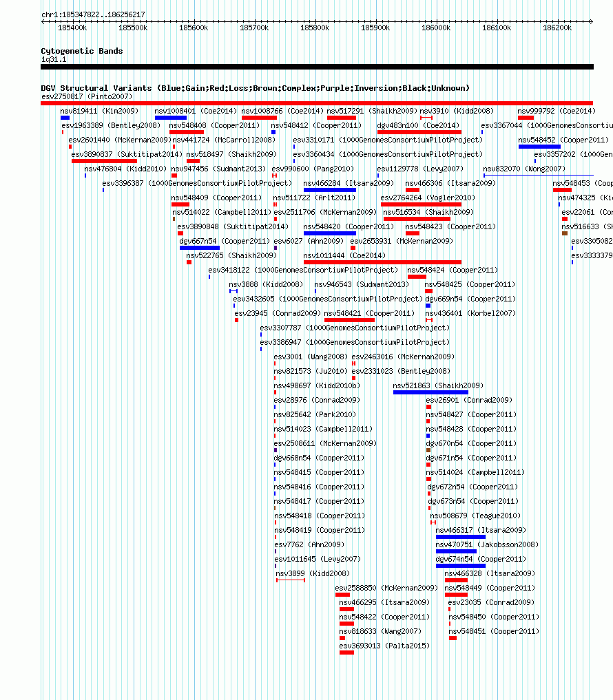This screenshot has width=613, height=700.
Task: Click the Cytogenetic Bands track title
Action: point(82,51)
